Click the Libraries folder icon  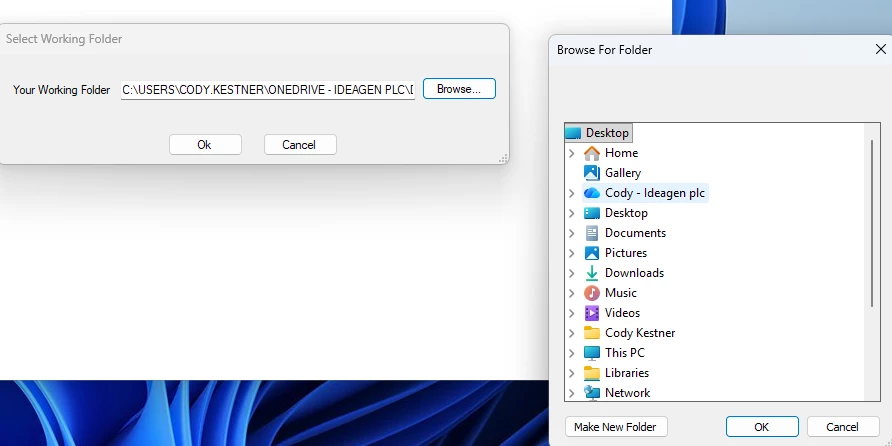tap(592, 373)
